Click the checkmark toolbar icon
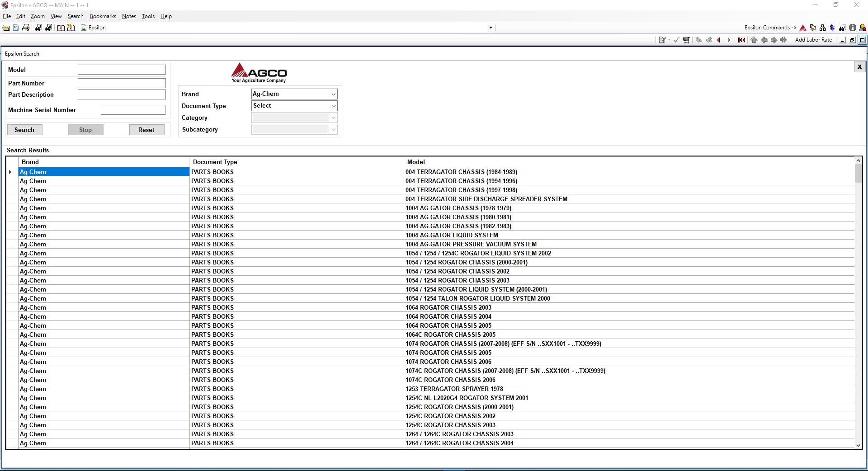This screenshot has height=471, width=868. click(x=676, y=40)
